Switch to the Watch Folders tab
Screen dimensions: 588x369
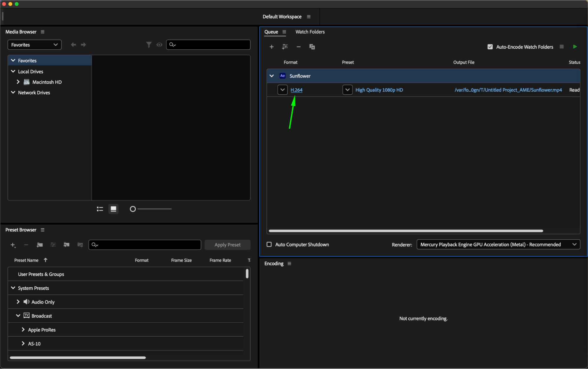click(x=310, y=32)
